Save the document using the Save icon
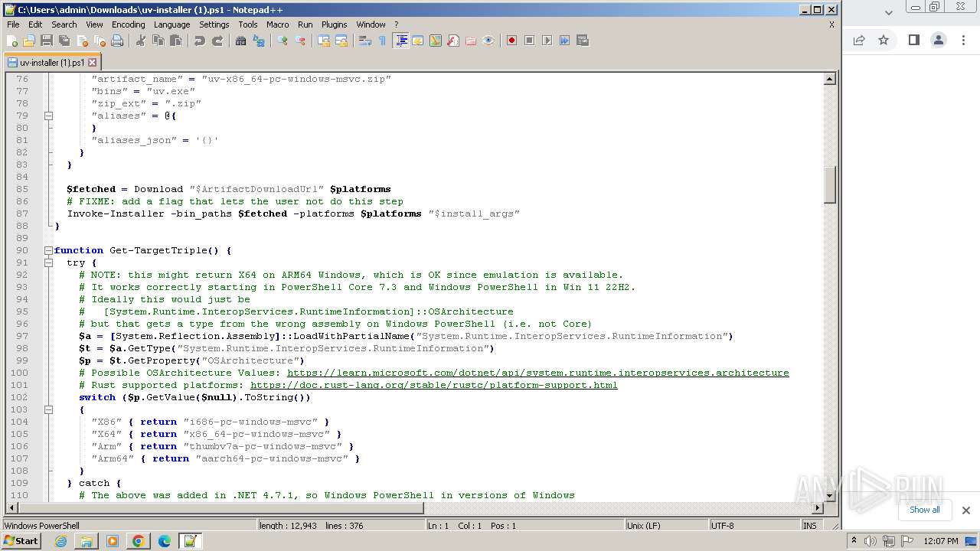 (47, 41)
